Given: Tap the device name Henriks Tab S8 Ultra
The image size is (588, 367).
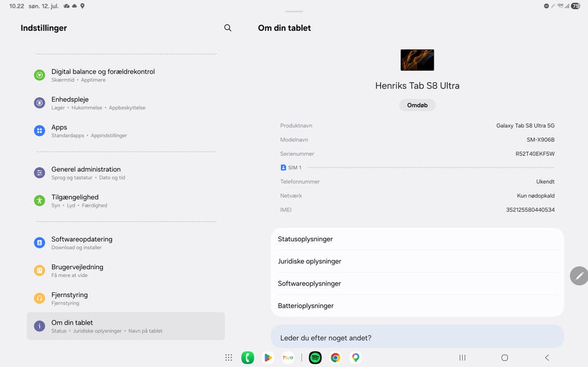Looking at the screenshot, I should pyautogui.click(x=417, y=86).
